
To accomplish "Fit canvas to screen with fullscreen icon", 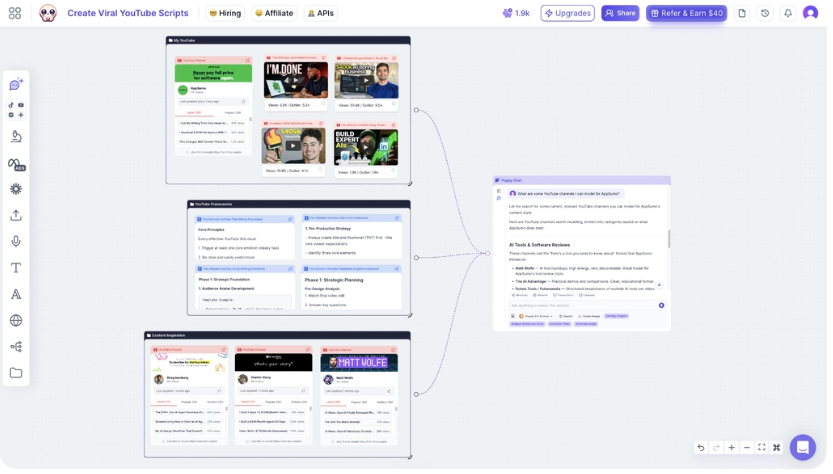I will pos(761,447).
